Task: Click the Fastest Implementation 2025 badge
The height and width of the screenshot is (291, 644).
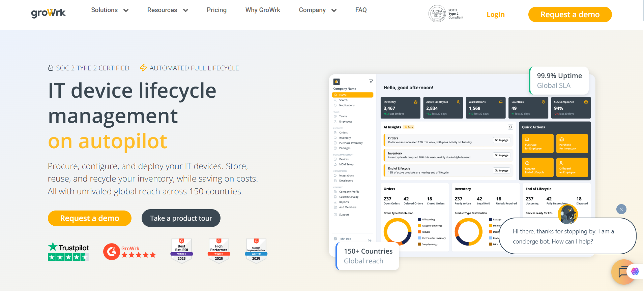Action: coord(256,251)
